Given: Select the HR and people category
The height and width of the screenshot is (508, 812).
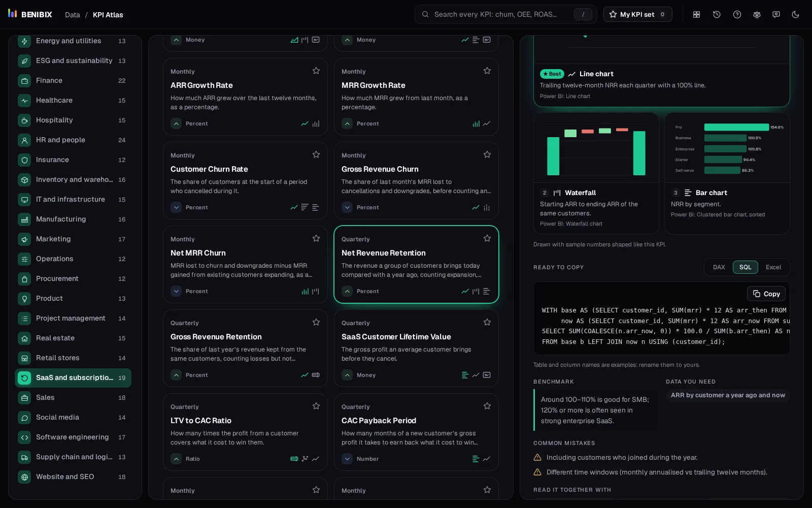Looking at the screenshot, I should click(x=73, y=140).
